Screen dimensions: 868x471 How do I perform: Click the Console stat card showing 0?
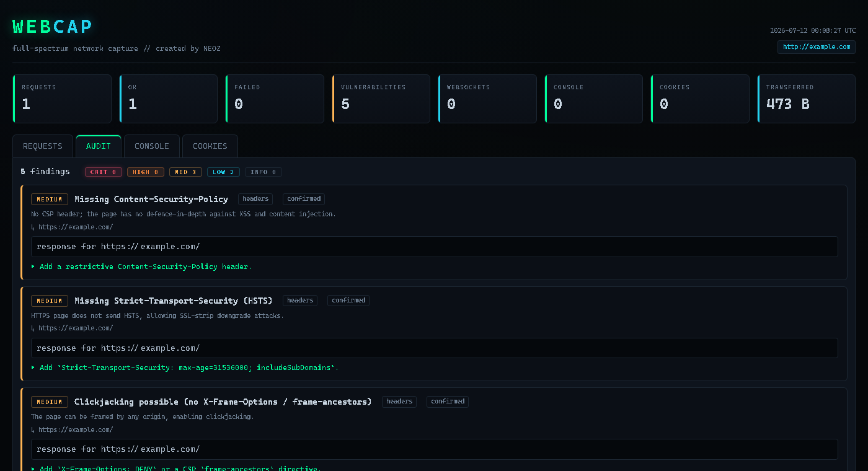point(594,99)
